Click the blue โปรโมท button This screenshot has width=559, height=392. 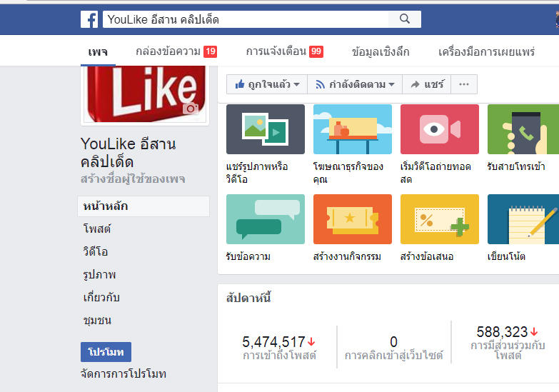click(x=106, y=352)
